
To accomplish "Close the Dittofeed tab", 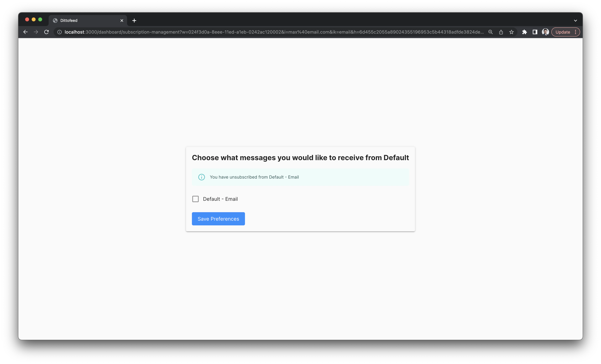I will point(122,20).
